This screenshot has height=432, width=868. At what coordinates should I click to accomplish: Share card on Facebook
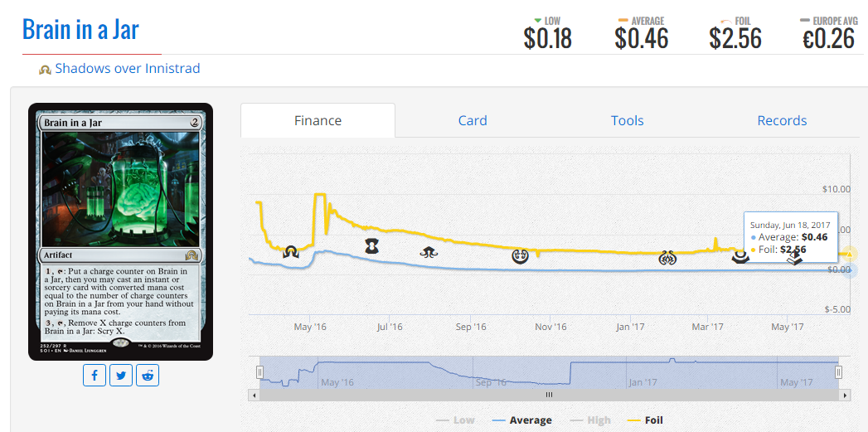tap(95, 376)
